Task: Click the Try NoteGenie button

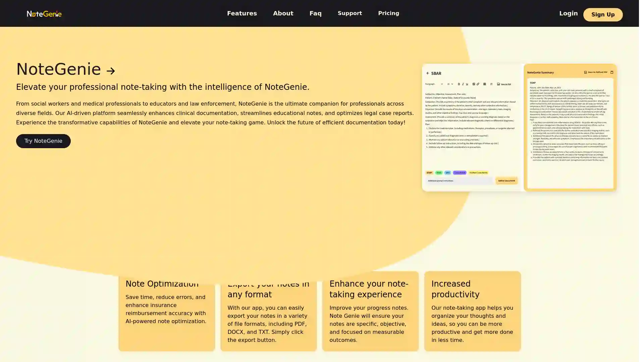Action: (x=43, y=141)
